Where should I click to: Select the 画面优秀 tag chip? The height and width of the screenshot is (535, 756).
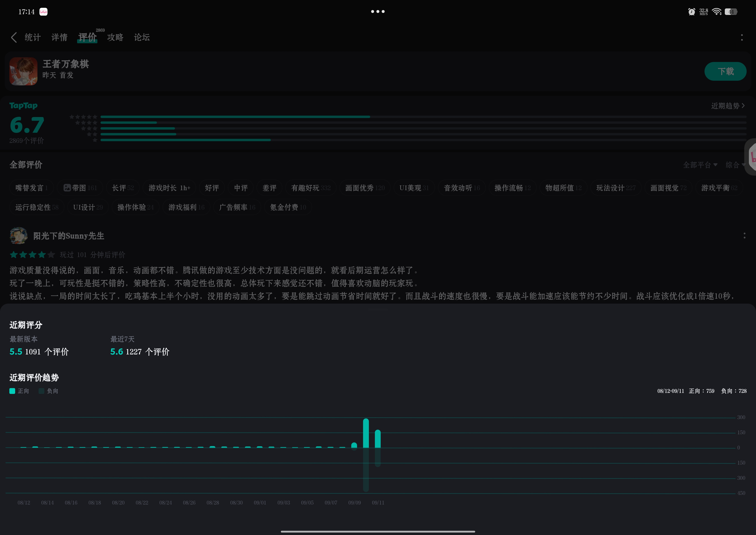click(365, 188)
